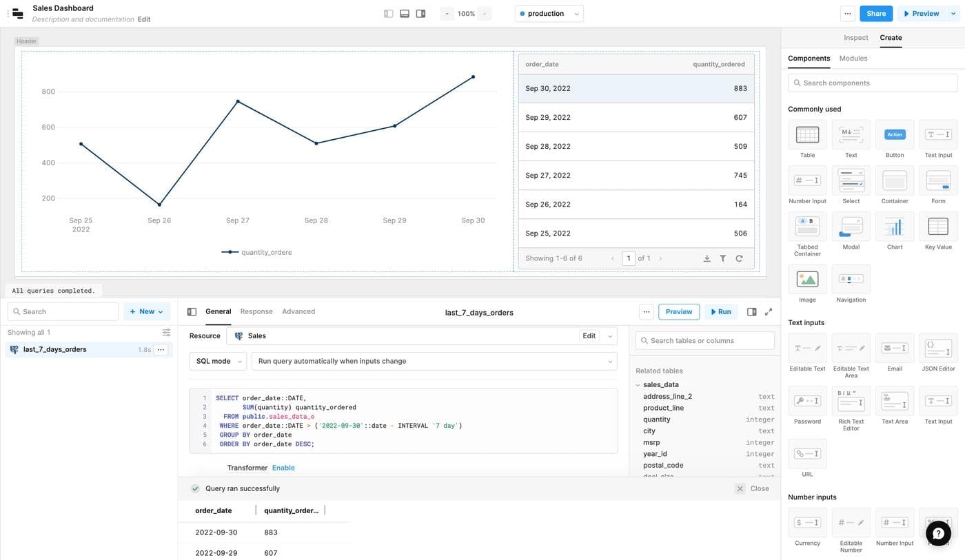Viewport: 965px width, 560px height.
Task: Click the Enable transformer link
Action: click(x=283, y=468)
